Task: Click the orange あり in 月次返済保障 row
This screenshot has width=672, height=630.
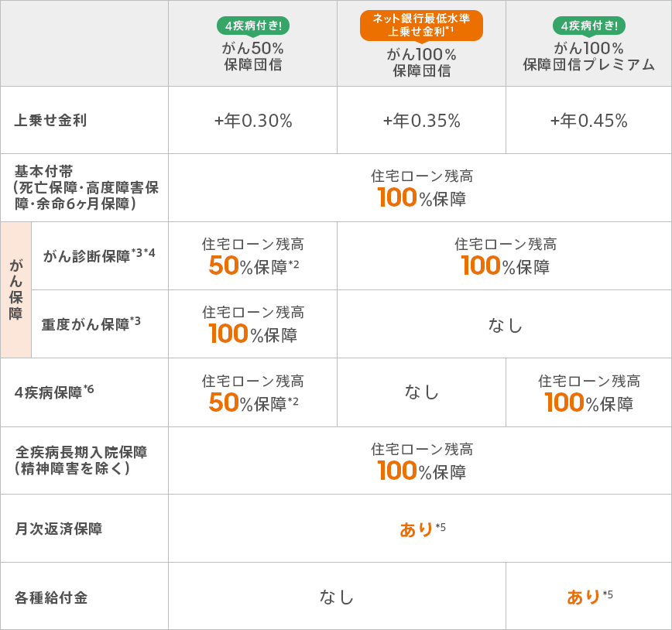Action: coord(417,529)
